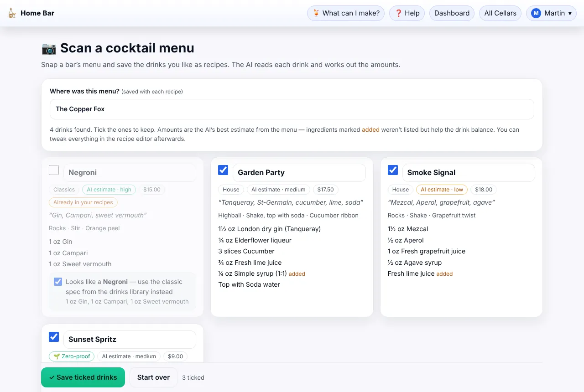The image size is (584, 392).
Task: Open the Help page
Action: pos(407,13)
